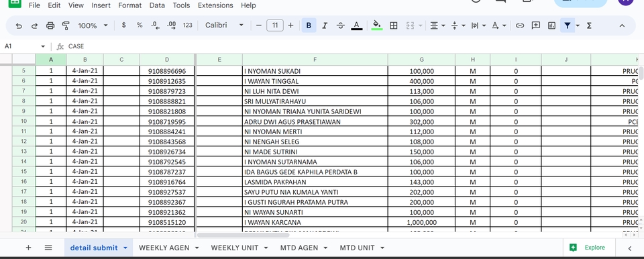The height and width of the screenshot is (259, 644).
Task: Activate the paint format tool
Action: 66,25
